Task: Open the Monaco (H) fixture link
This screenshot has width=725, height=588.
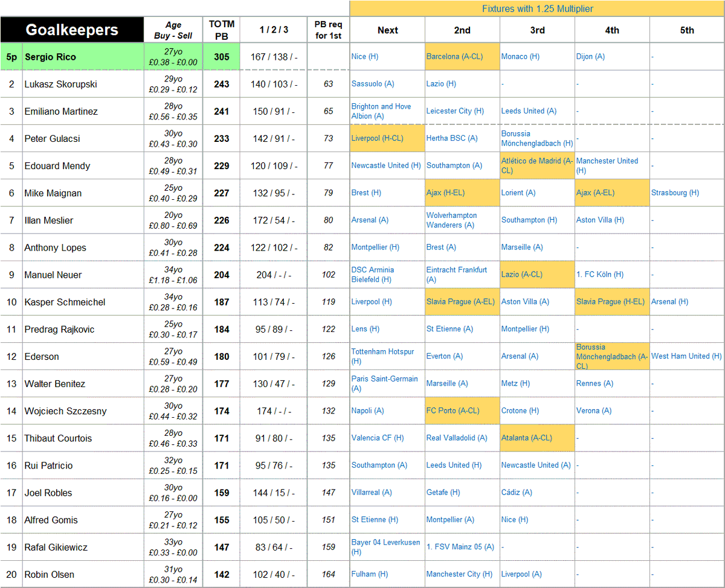Action: pyautogui.click(x=520, y=57)
